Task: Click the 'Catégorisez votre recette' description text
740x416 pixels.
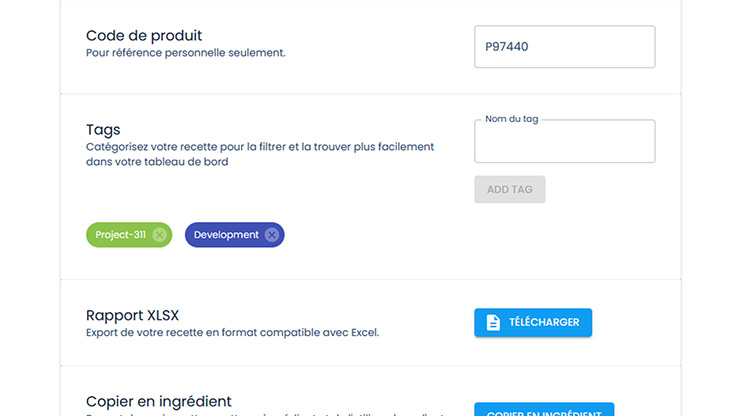Action: (x=260, y=147)
